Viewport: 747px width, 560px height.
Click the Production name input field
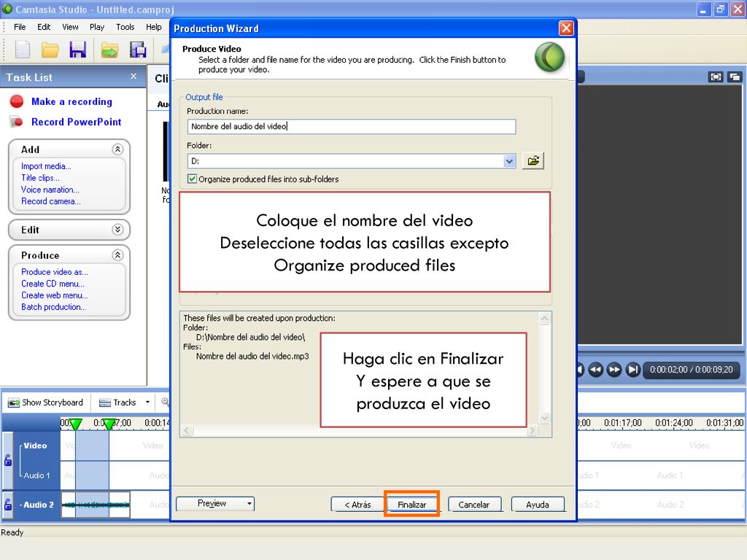point(351,126)
